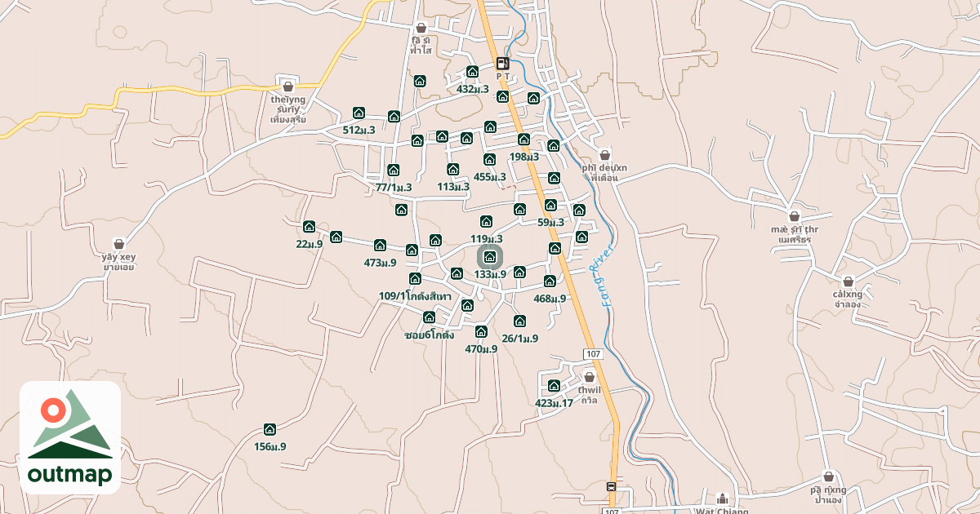Click the 107 route shield near thwil

pos(594,353)
